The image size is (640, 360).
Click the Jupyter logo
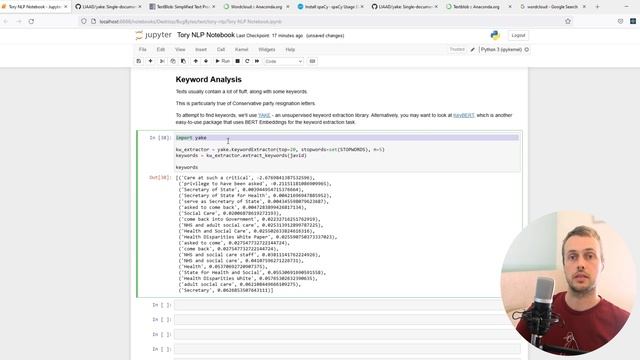[153, 36]
